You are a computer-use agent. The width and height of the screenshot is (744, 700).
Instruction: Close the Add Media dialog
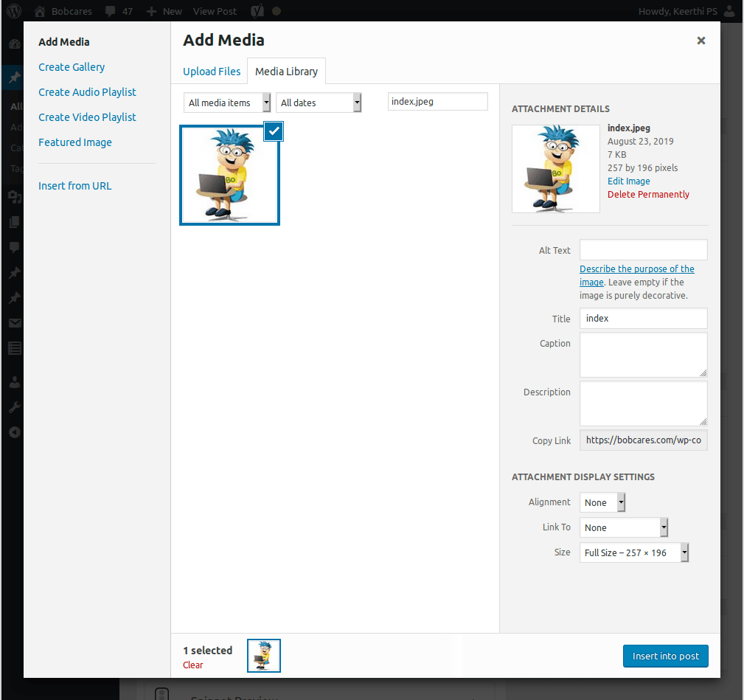tap(700, 41)
